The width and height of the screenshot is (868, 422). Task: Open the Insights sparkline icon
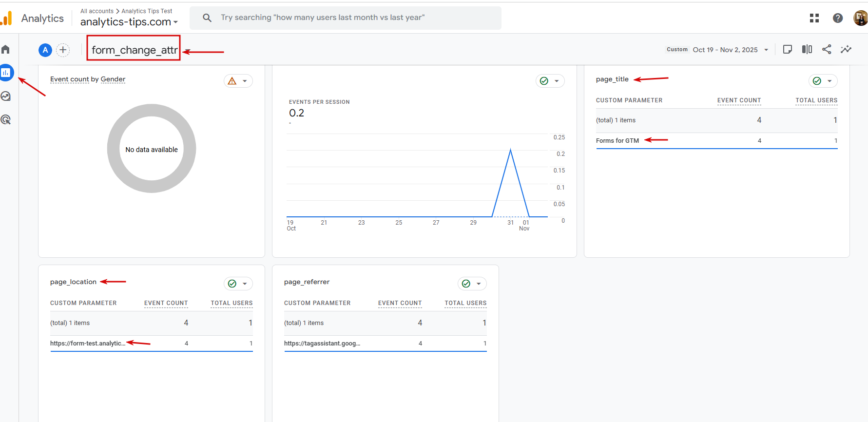click(846, 49)
